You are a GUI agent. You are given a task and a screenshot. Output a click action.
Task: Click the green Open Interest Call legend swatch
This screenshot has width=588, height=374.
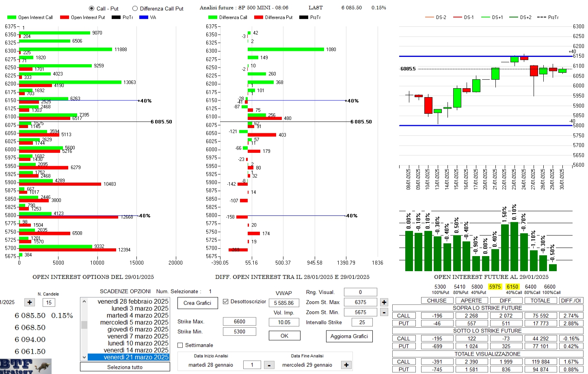point(12,17)
